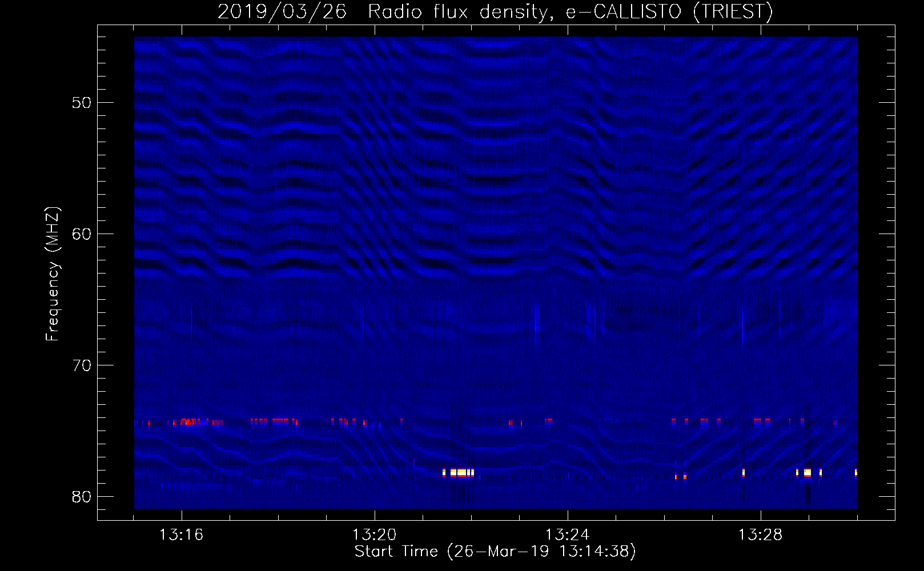
Task: Click the 50 MHz frequency tick label
Action: pos(82,103)
